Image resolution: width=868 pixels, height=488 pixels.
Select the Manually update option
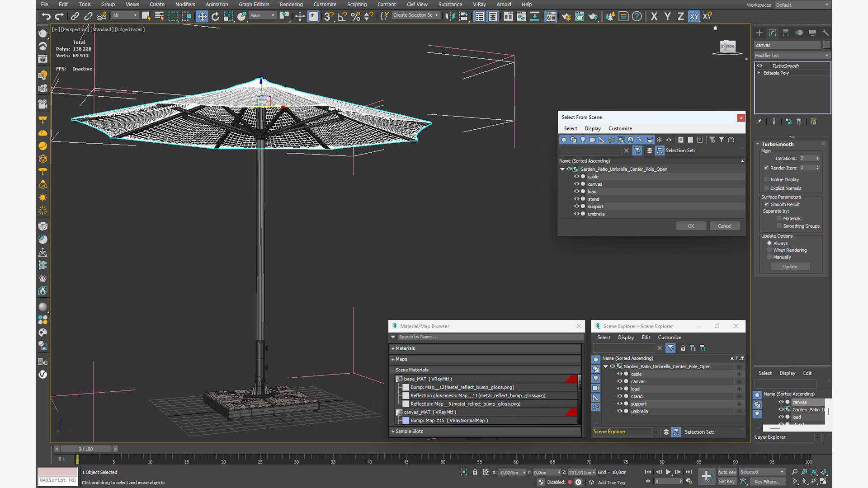point(769,257)
